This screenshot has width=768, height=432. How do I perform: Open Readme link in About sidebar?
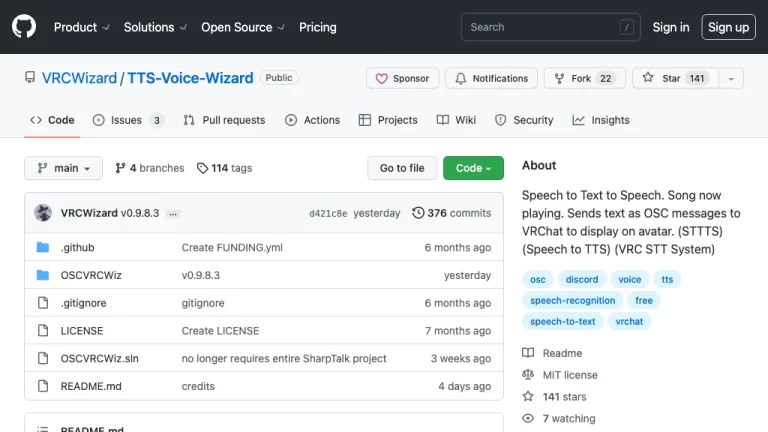click(x=562, y=353)
